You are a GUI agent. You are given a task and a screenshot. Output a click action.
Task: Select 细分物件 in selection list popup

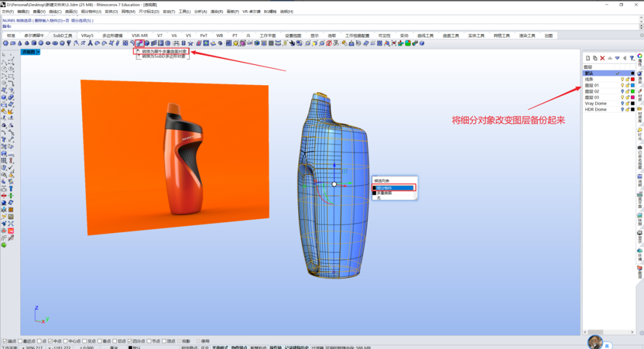[394, 188]
